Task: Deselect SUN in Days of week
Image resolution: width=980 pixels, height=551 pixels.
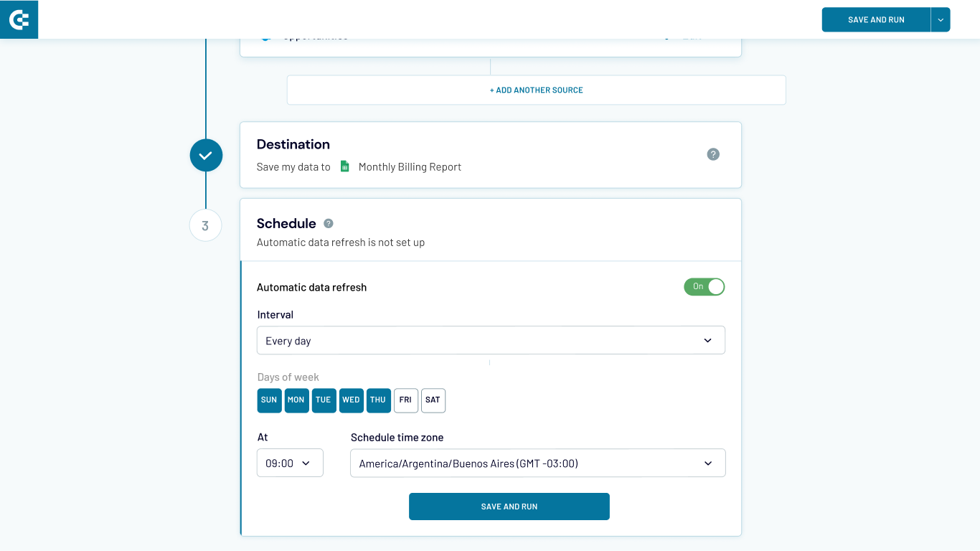Action: click(x=269, y=400)
